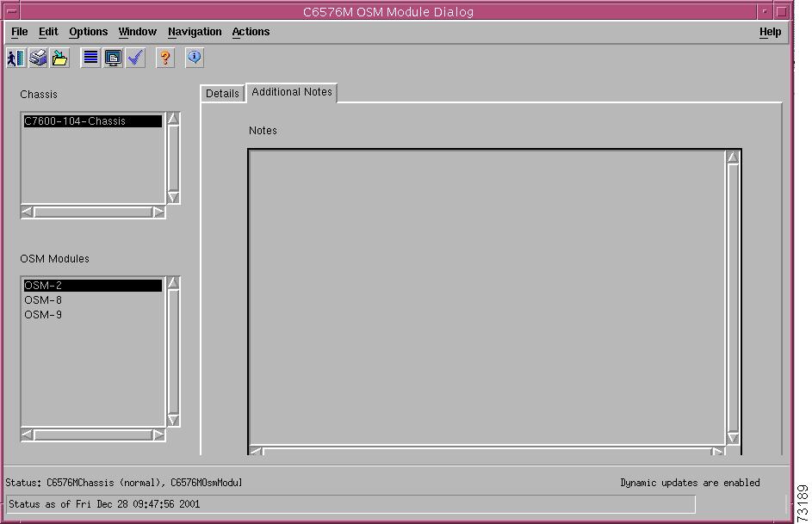Select the Additional Notes tab

coord(292,92)
